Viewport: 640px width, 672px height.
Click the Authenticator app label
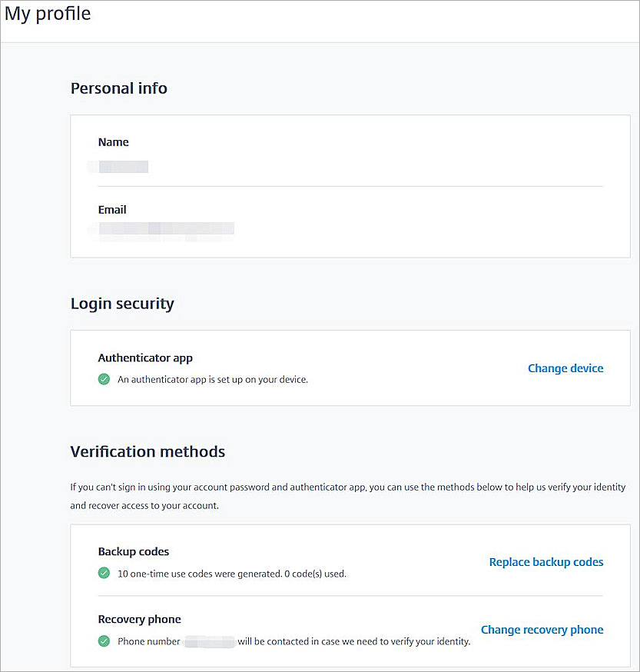(145, 358)
